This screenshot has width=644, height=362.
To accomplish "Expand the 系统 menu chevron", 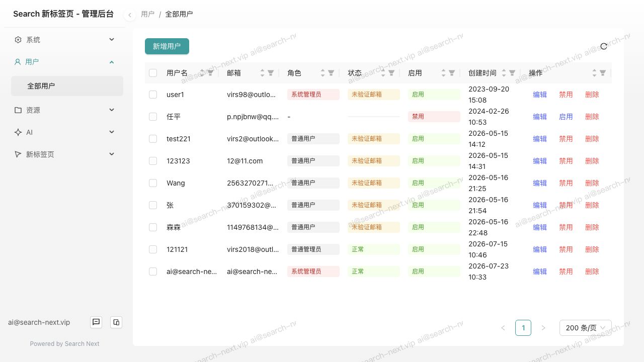I will (x=112, y=39).
